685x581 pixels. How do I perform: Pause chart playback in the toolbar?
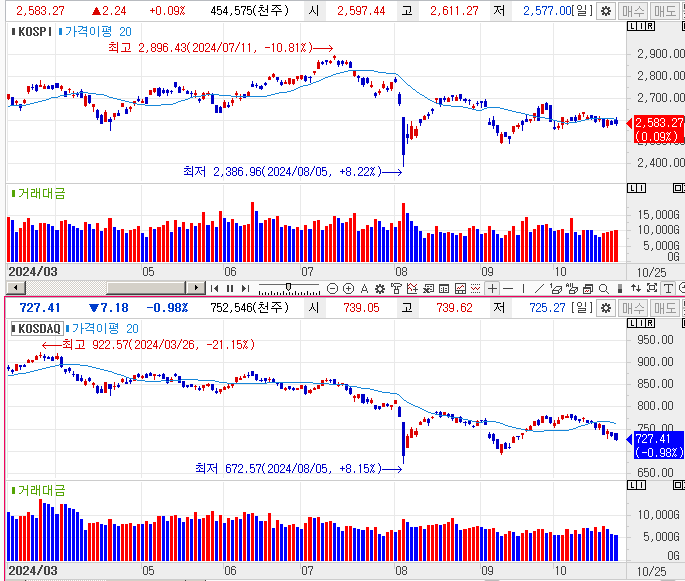230,288
